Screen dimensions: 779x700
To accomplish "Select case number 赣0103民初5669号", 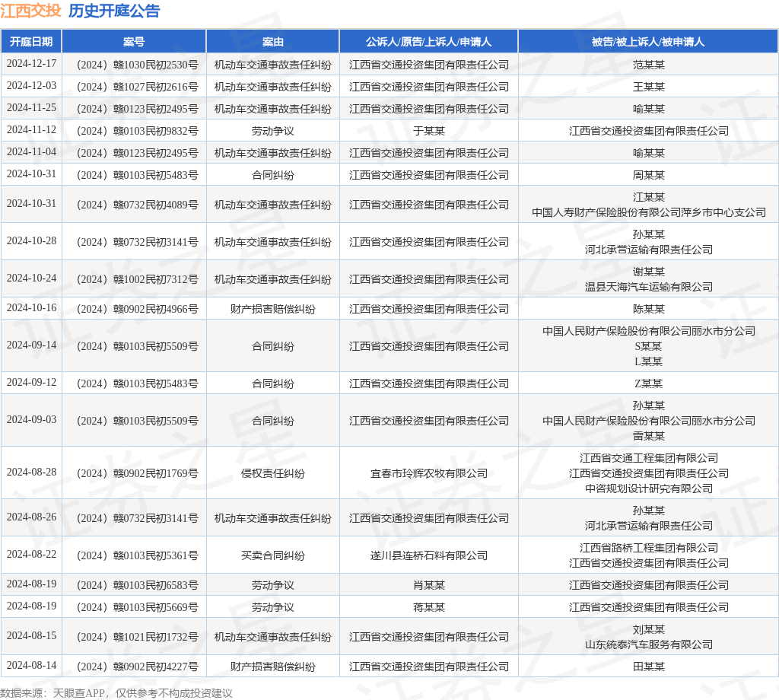I will click(x=138, y=607).
